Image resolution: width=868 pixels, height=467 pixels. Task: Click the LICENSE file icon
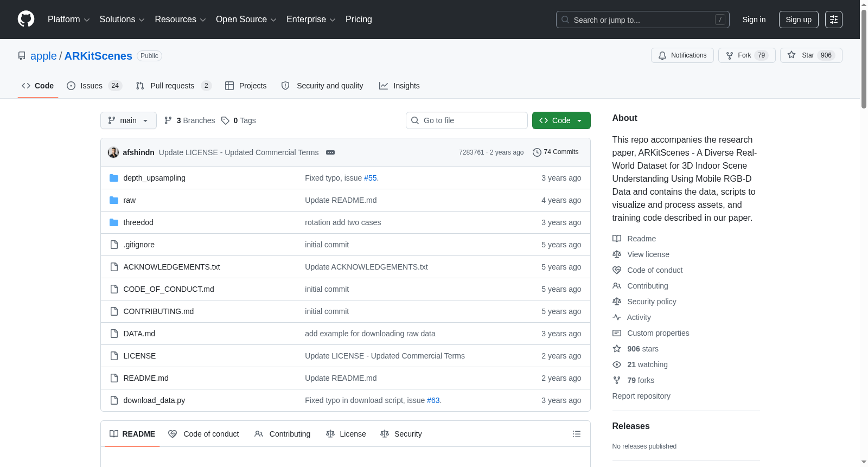(114, 356)
